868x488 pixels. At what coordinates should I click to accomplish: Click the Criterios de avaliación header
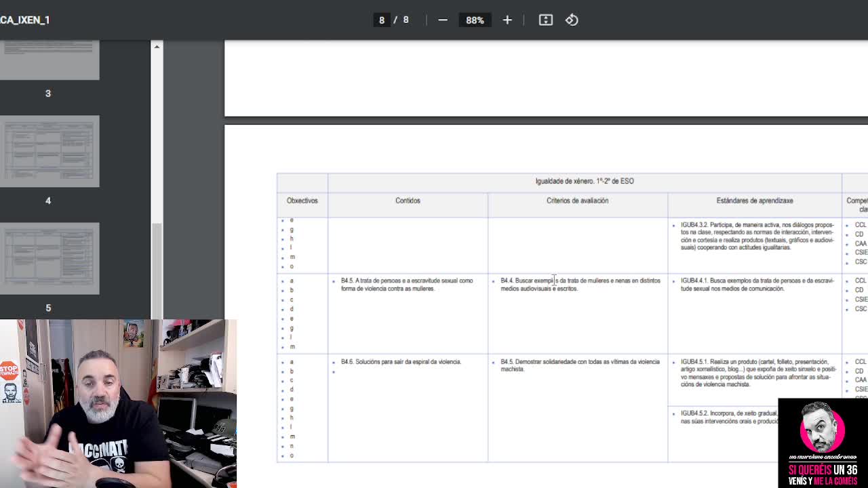click(577, 201)
